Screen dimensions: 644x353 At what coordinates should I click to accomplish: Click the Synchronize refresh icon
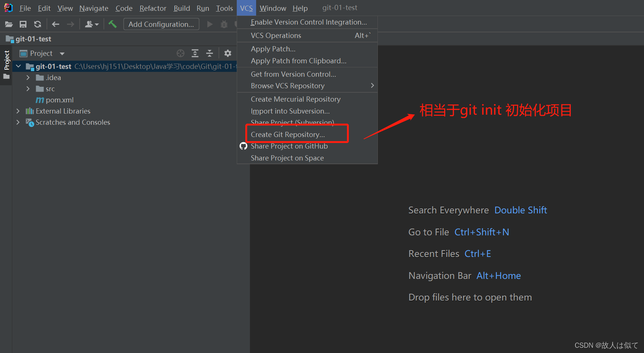(38, 24)
